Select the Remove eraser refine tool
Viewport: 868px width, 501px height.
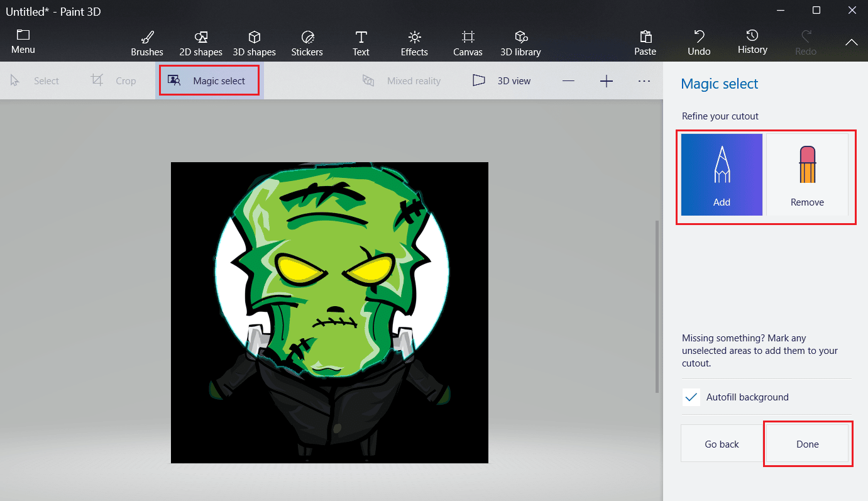[x=807, y=175]
